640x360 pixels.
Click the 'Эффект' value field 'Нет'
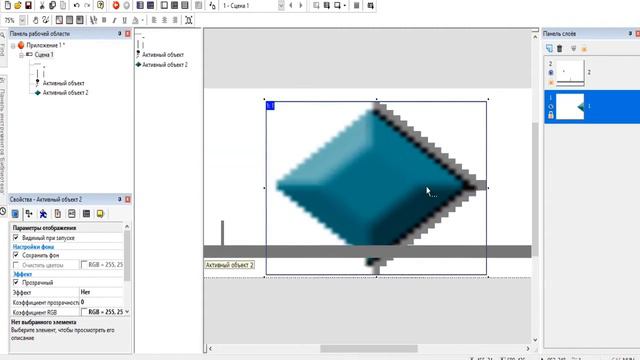101,292
